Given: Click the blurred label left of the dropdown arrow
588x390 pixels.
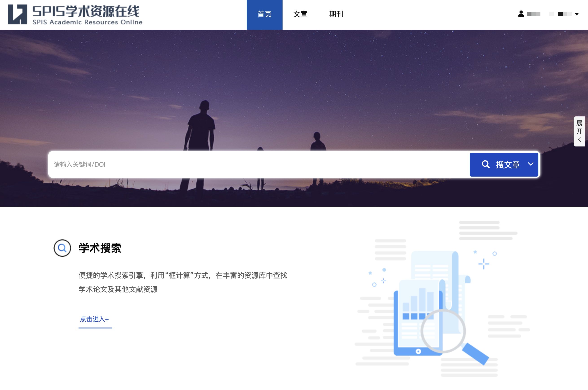Looking at the screenshot, I should coord(564,14).
